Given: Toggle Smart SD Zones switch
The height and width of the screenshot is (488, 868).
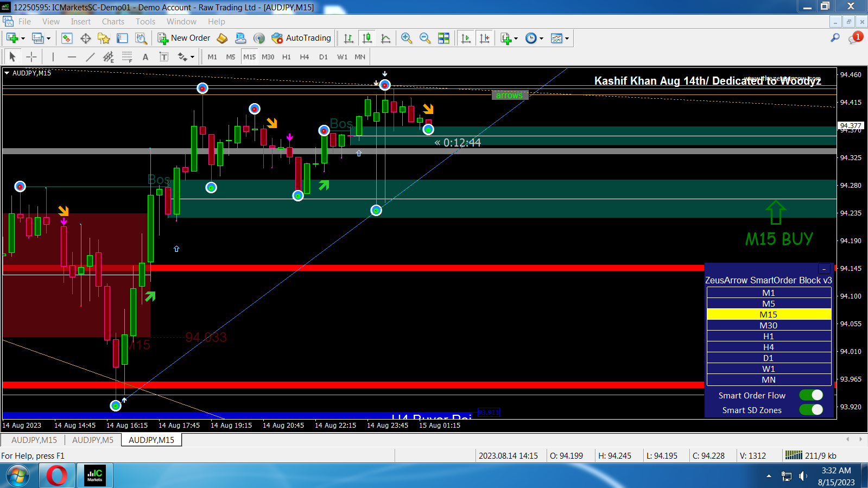Looking at the screenshot, I should (x=811, y=410).
